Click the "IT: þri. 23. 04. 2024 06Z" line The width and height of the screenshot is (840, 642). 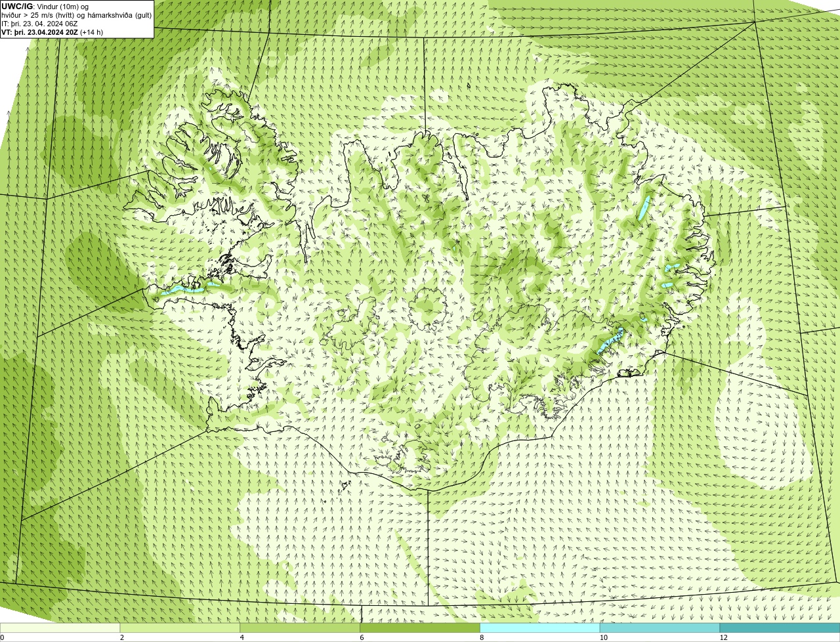39,24
